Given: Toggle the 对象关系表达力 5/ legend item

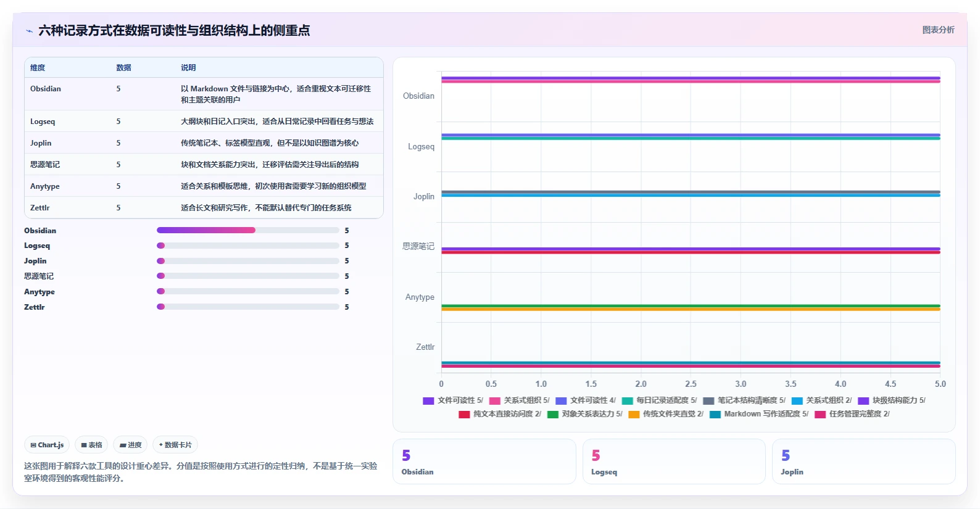Looking at the screenshot, I should click(585, 414).
